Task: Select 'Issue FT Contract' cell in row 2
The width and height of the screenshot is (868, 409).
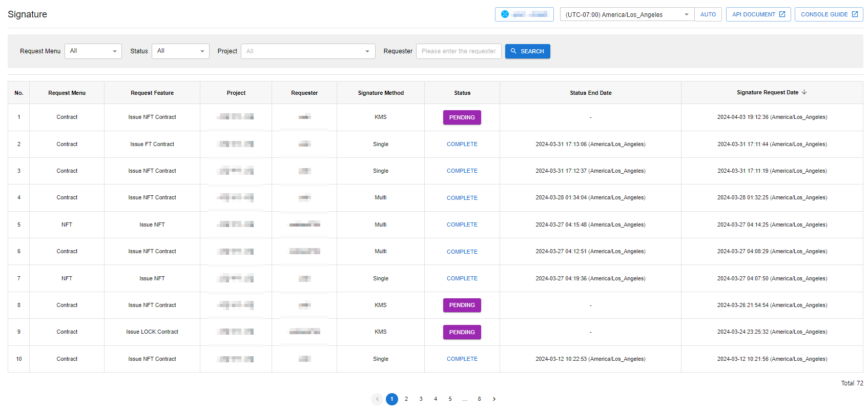Action: 152,144
